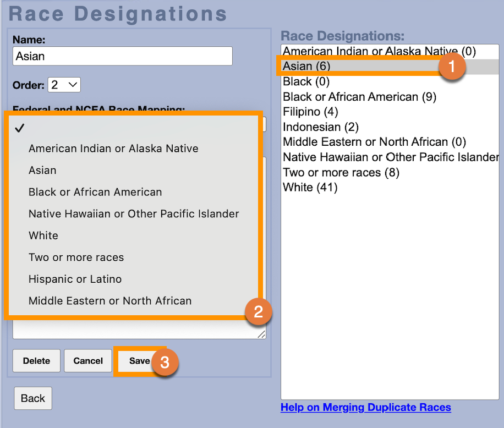The image size is (504, 428).
Task: Select "Black or African American (9)" list item
Action: click(359, 97)
